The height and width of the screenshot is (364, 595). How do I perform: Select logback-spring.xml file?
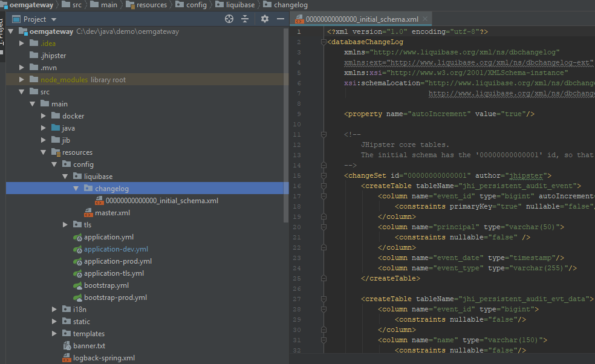[x=103, y=359]
